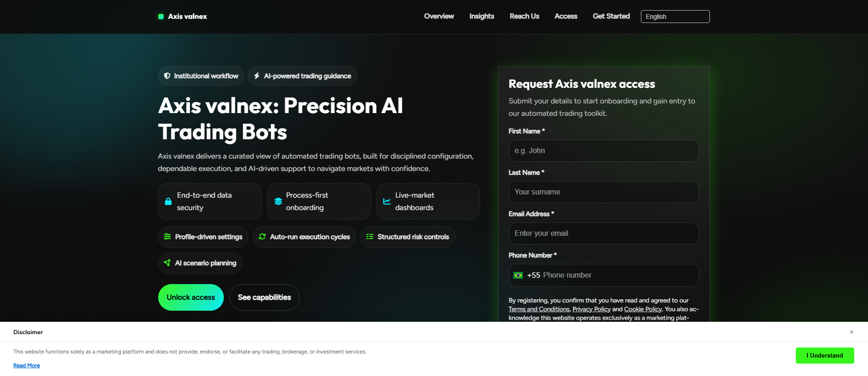Click the +55 country code text
Viewport: 868px width, 376px height.
pyautogui.click(x=533, y=275)
